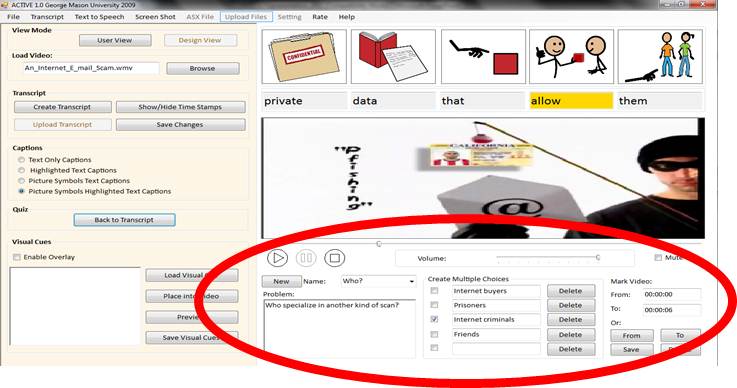Click the Create Transcript button

pos(63,107)
